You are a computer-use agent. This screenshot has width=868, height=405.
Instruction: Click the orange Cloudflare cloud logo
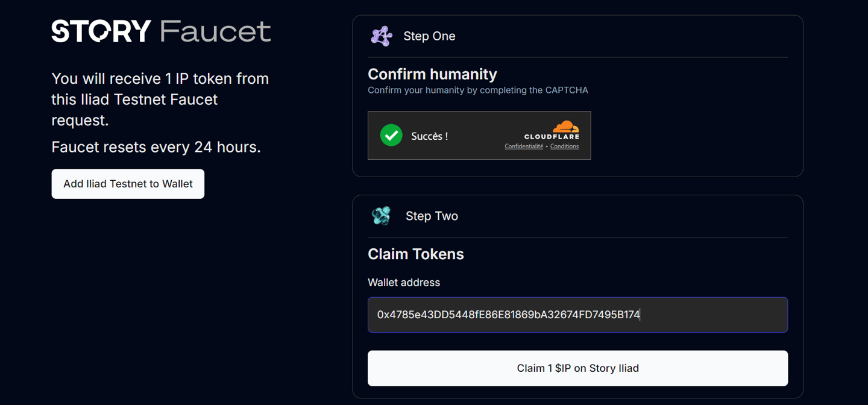(565, 127)
